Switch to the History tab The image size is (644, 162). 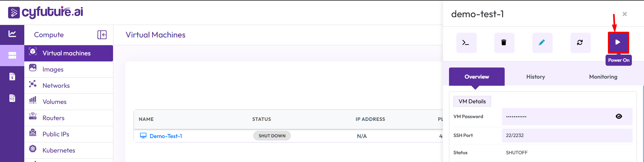(535, 77)
